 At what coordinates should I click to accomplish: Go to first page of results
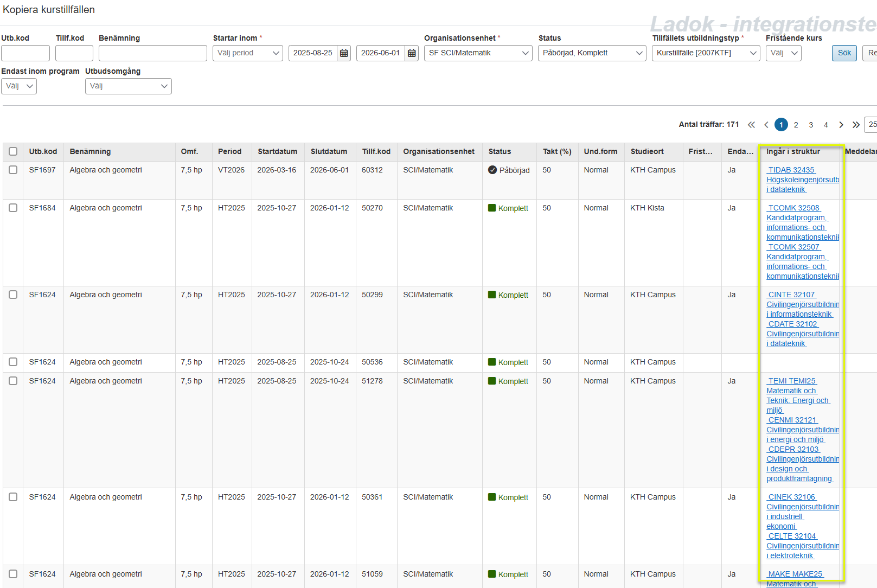pyautogui.click(x=751, y=125)
